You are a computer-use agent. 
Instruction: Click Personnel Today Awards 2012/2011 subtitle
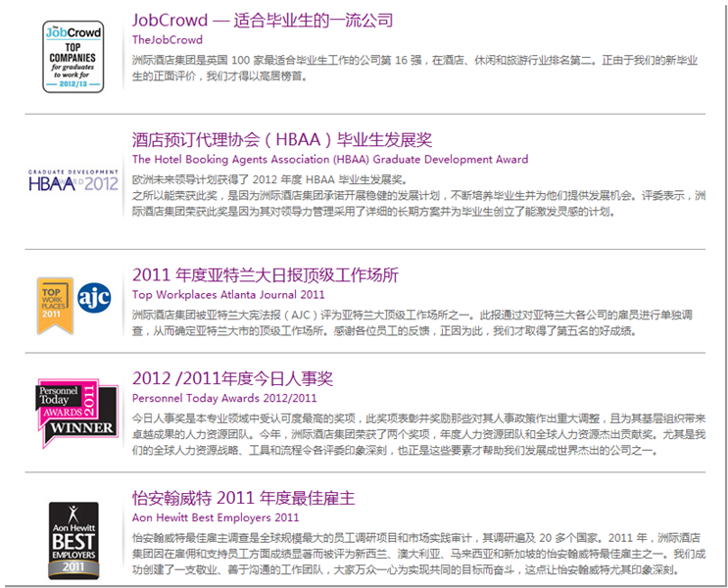(x=224, y=398)
